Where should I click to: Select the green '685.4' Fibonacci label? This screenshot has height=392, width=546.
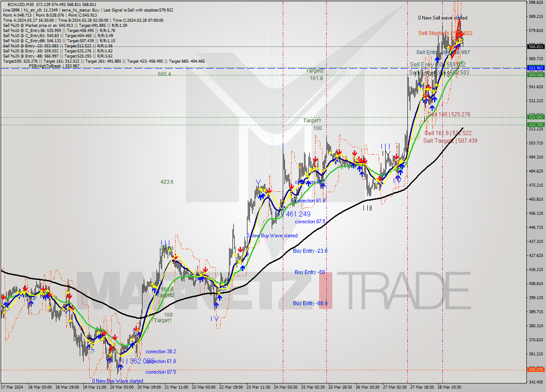[164, 74]
